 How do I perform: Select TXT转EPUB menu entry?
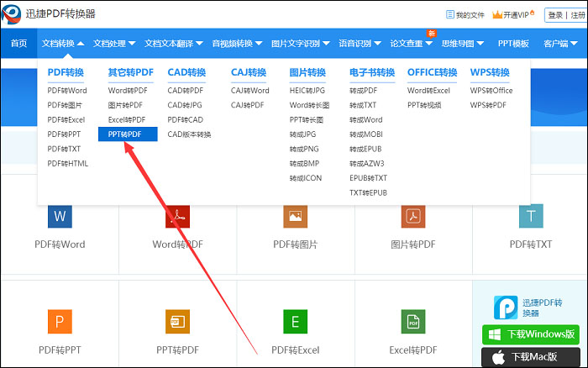point(368,192)
